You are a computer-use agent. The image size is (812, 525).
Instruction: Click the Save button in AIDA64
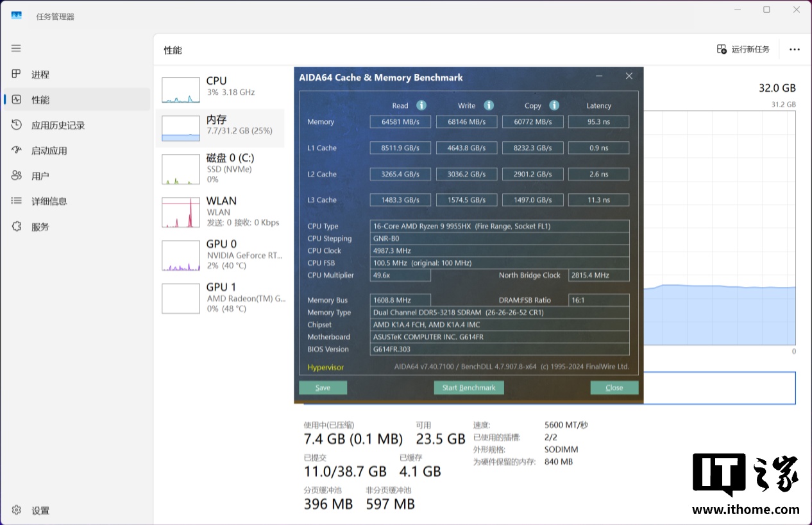(x=323, y=388)
